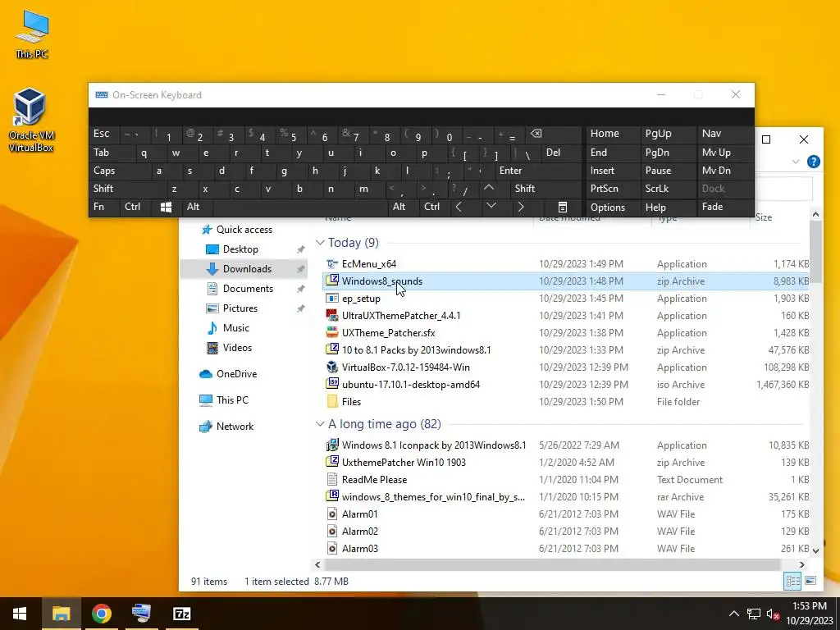The image size is (840, 630).
Task: Toggle the right Shift key on keyboard
Action: click(546, 189)
